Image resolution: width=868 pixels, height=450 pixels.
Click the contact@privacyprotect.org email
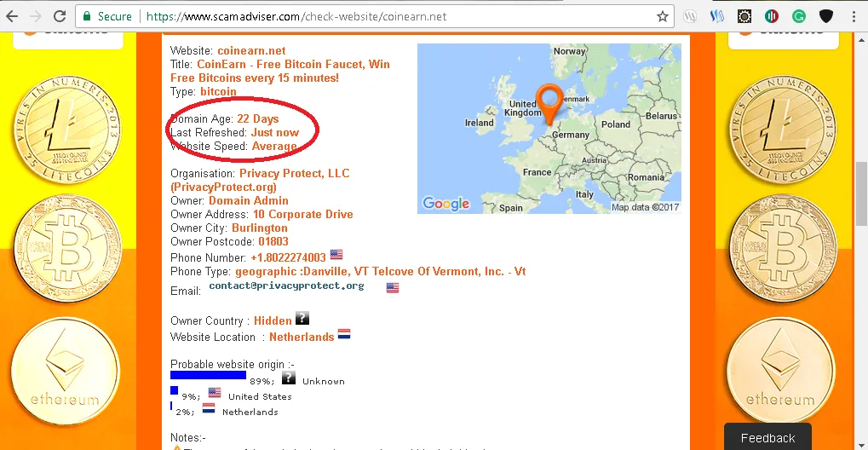286,286
